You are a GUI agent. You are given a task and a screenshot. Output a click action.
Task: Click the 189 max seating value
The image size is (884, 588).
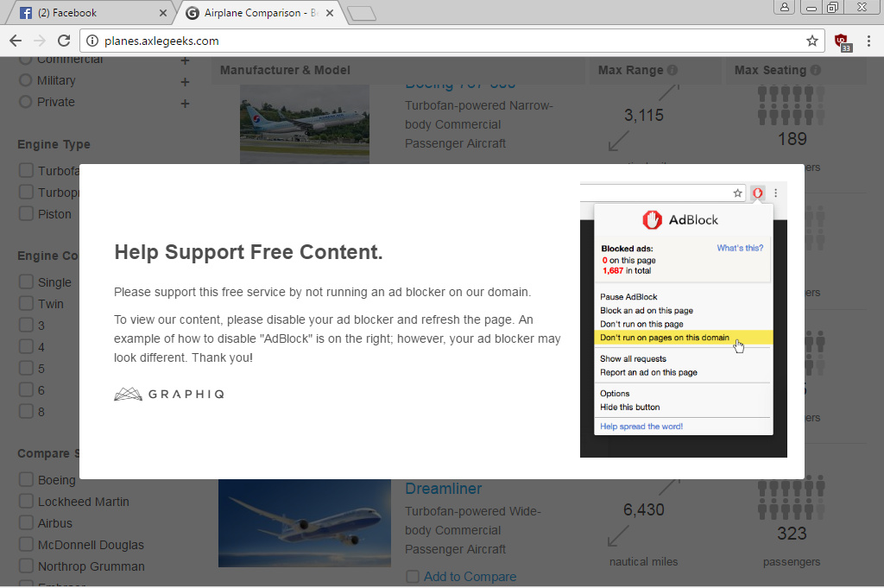tap(792, 139)
